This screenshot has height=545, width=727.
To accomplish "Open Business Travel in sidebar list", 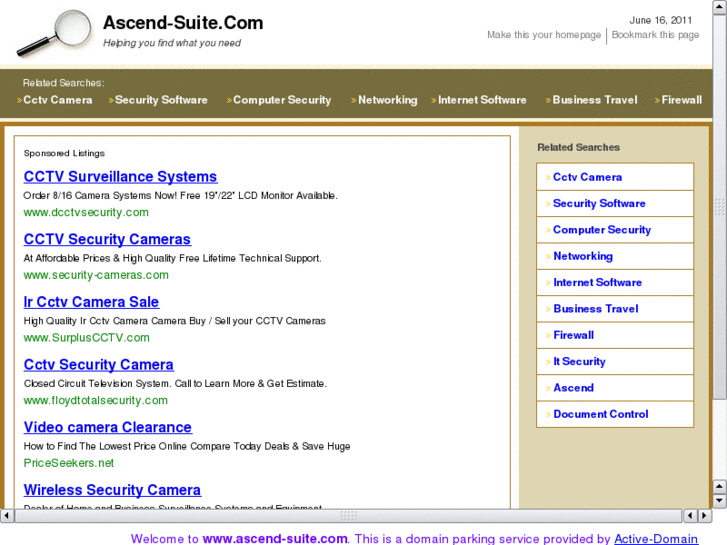I will click(x=596, y=309).
